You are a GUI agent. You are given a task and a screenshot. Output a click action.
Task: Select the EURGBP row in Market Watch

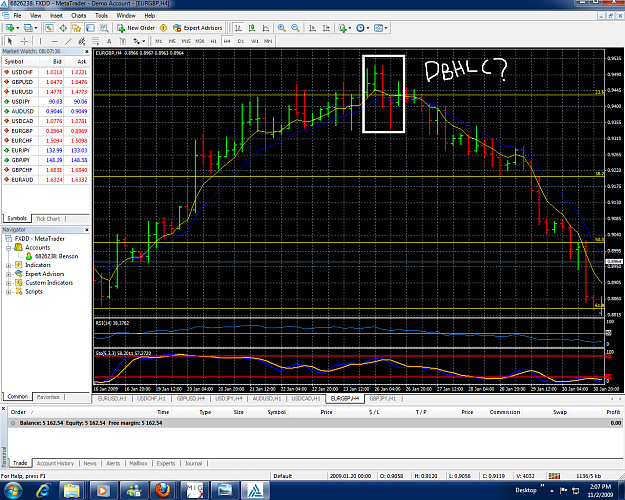[46, 131]
